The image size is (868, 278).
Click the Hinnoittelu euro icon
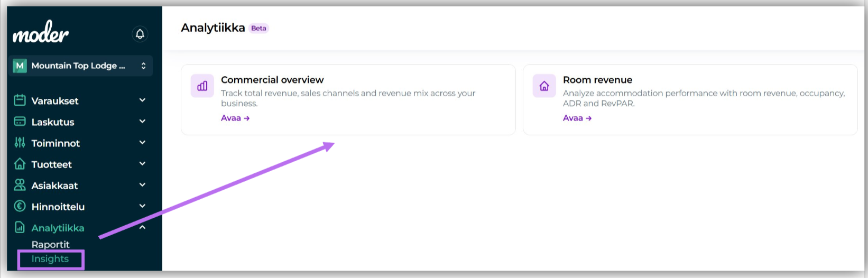pyautogui.click(x=20, y=206)
